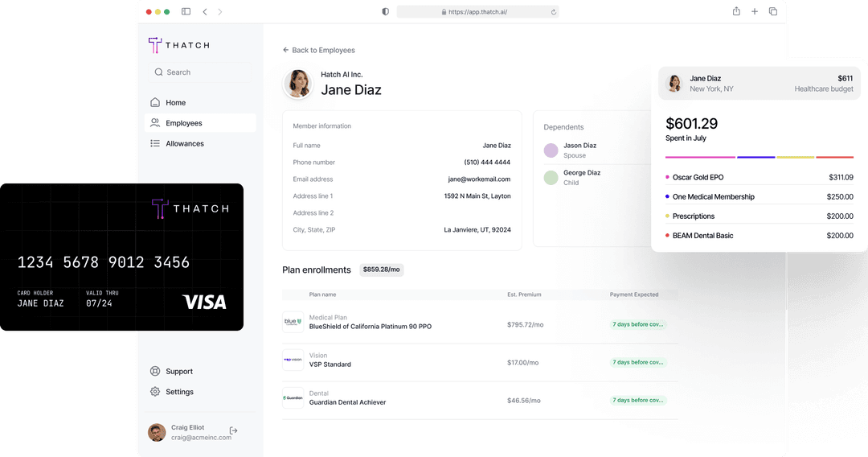Open Allowances from the sidebar
Screen dimensions: 868x457
point(184,144)
